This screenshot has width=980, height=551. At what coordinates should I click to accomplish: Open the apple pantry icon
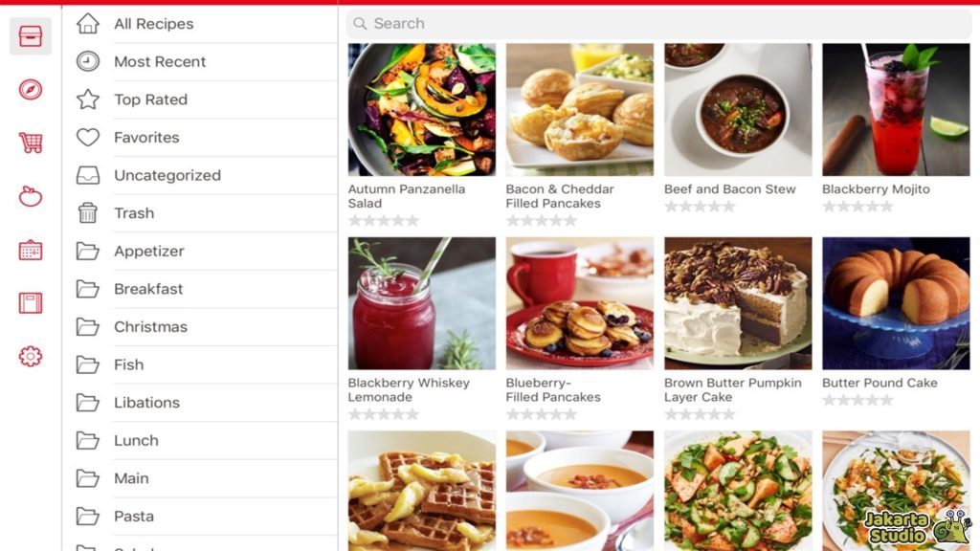31,196
